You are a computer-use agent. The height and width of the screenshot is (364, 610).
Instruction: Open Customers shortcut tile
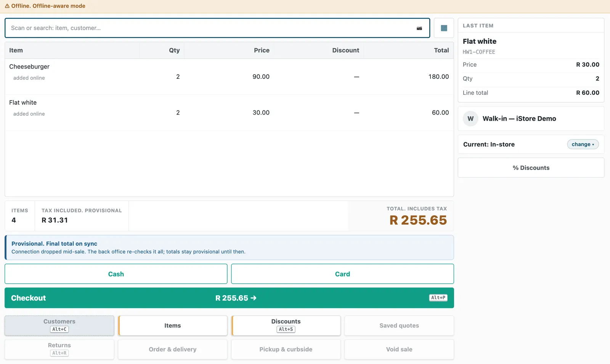click(59, 326)
